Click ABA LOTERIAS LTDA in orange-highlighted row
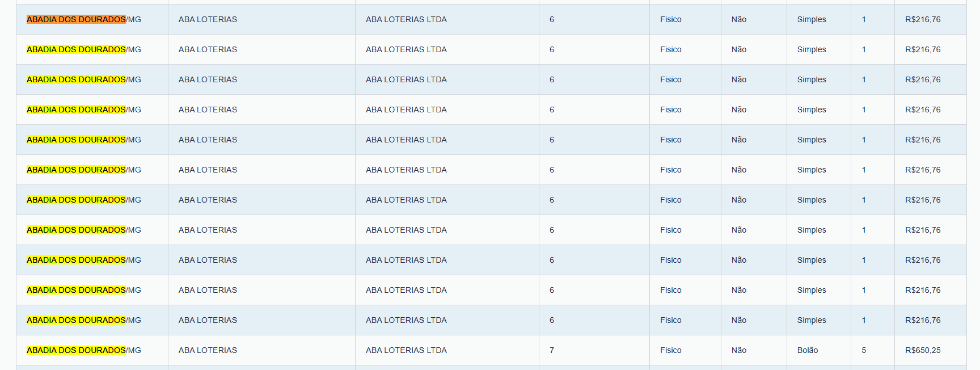Viewport: 980px width, 370px height. coord(405,19)
